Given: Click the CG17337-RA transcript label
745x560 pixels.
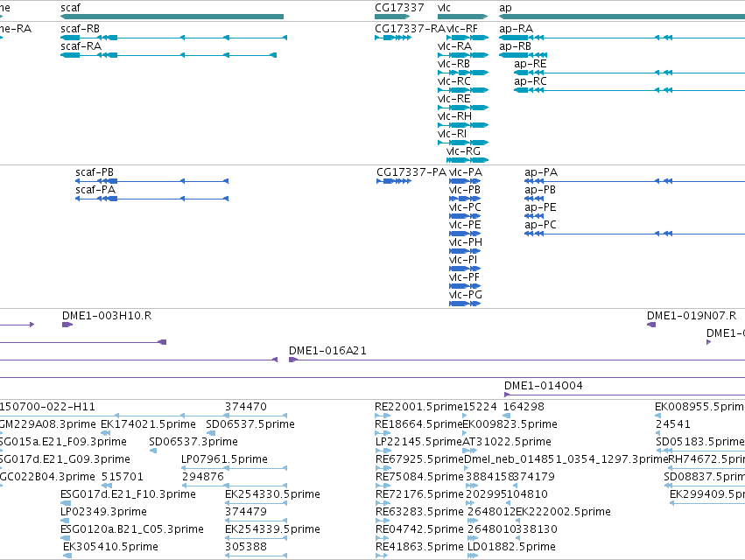Looking at the screenshot, I should 411,29.
